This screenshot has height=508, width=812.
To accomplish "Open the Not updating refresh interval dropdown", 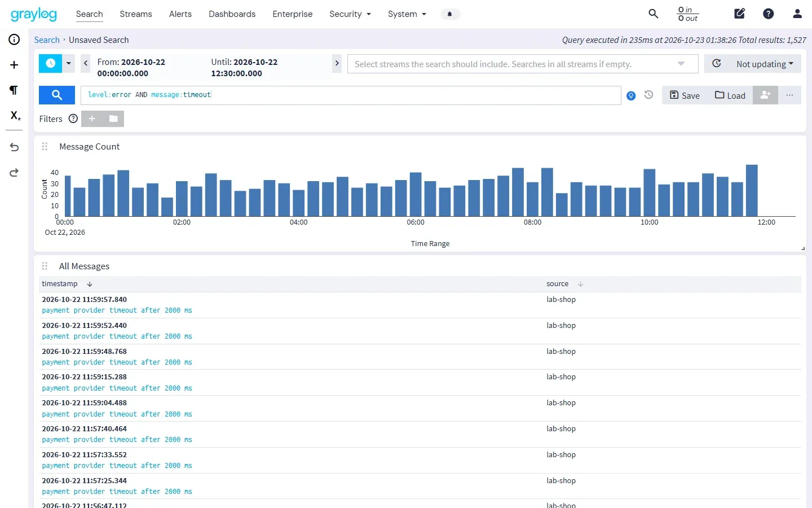I will click(x=765, y=64).
